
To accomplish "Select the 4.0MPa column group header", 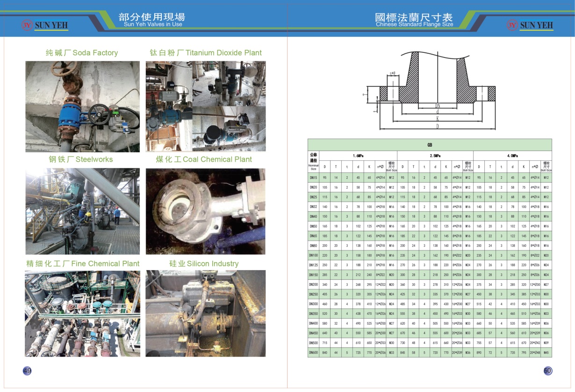I will [x=512, y=156].
